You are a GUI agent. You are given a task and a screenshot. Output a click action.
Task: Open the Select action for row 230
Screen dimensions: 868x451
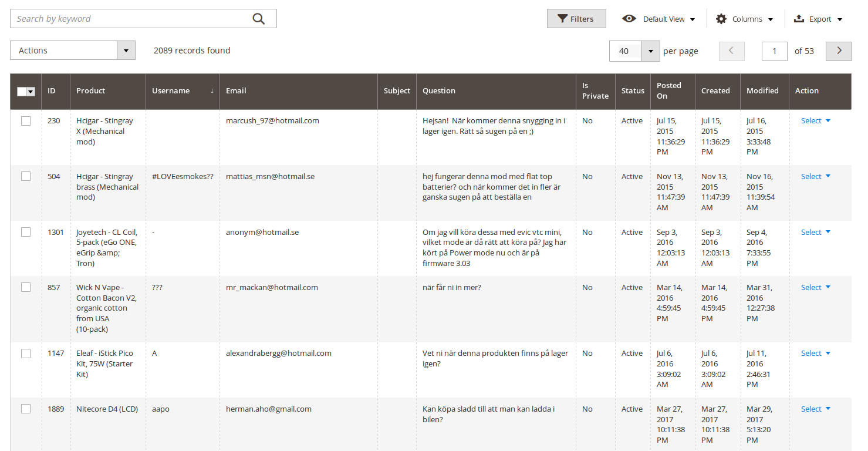[x=816, y=120]
